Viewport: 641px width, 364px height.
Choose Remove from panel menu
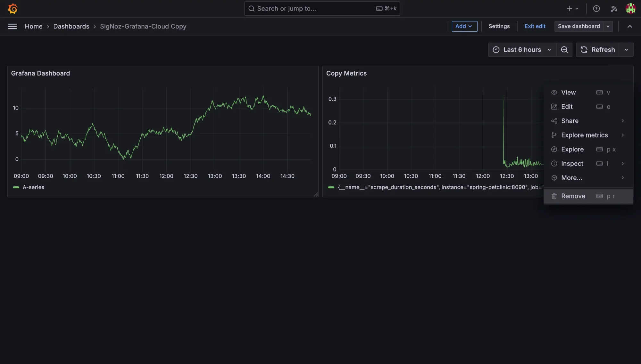click(x=588, y=196)
